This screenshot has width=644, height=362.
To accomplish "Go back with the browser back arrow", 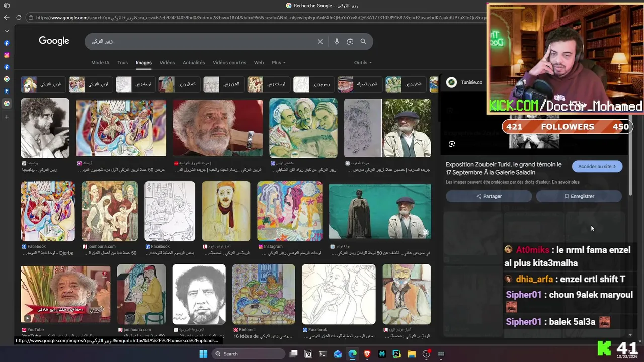I will click(7, 17).
